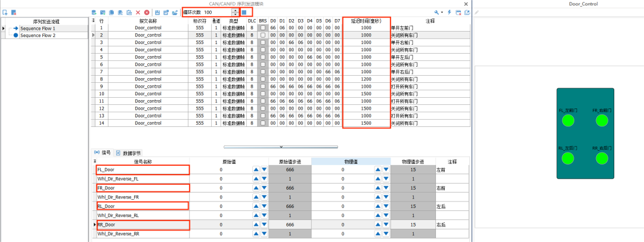
Task: Click the FL_Door signal name cell
Action: tap(143, 169)
